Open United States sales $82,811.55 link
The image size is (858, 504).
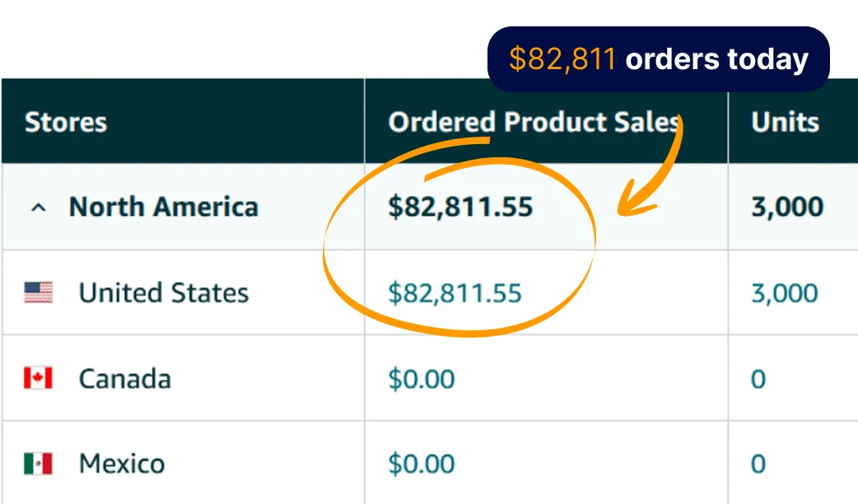coord(455,293)
